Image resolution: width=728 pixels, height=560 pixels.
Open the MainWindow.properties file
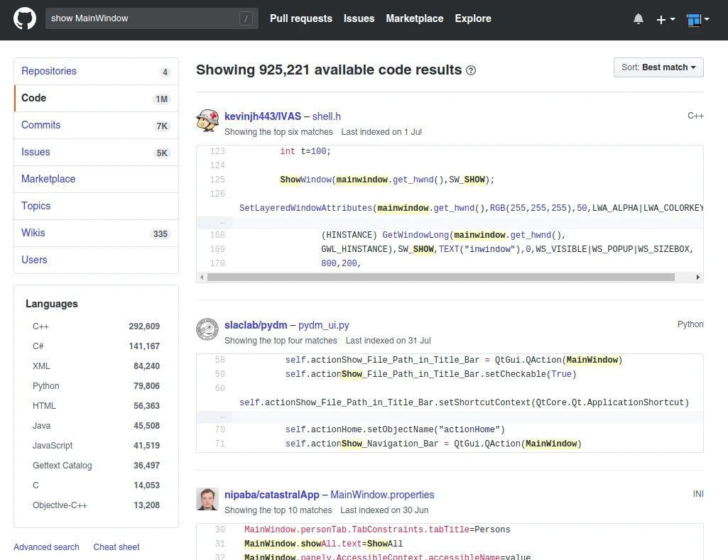[x=382, y=495]
